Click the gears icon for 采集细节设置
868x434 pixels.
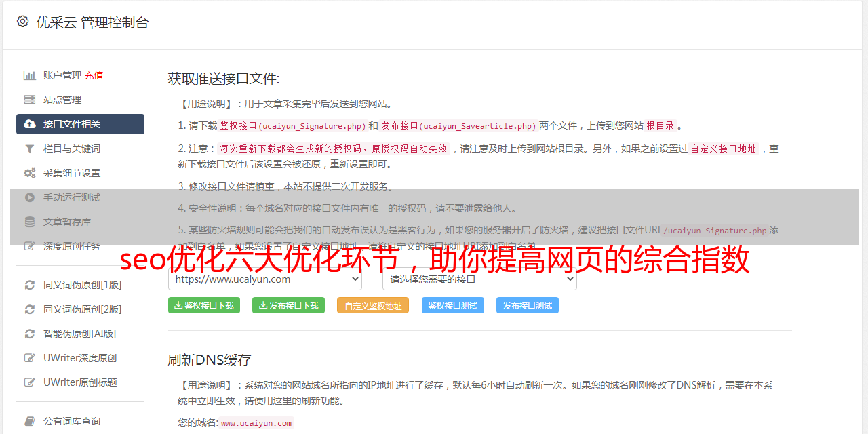point(30,173)
